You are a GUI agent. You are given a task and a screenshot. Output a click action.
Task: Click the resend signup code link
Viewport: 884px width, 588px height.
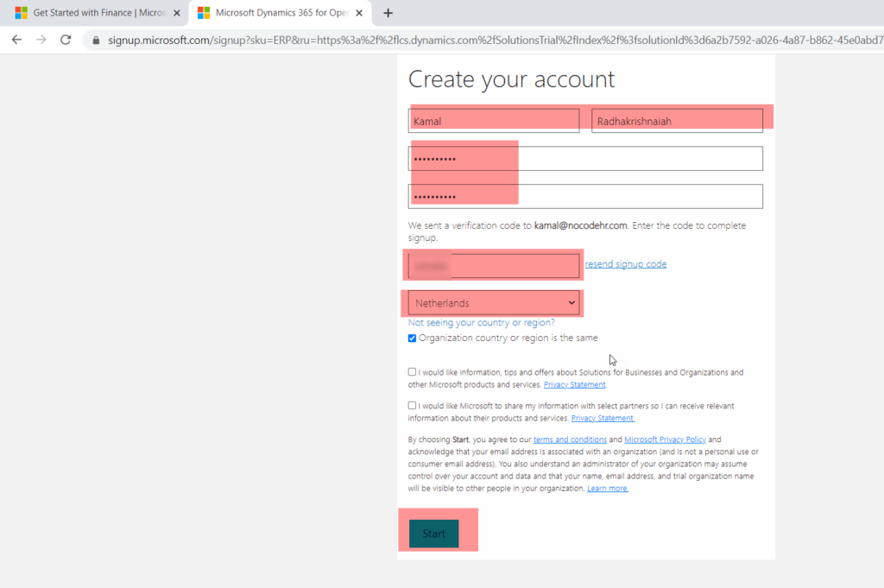point(626,264)
